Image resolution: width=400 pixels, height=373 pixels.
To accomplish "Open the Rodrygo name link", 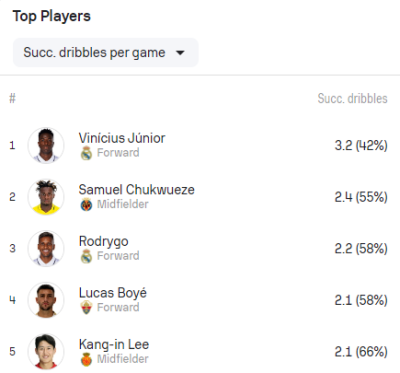I will click(104, 242).
